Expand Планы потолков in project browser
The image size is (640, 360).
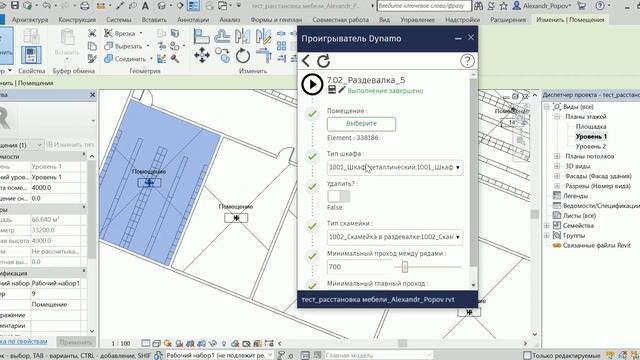point(557,156)
